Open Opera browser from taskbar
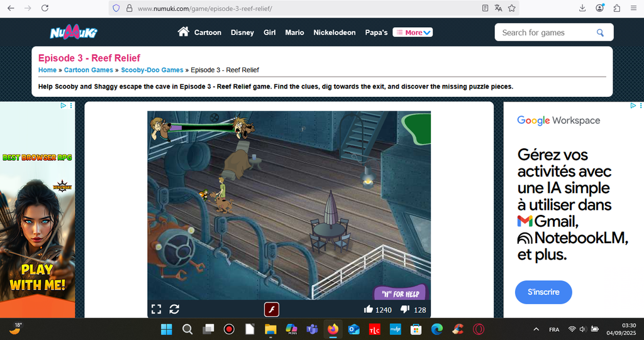 tap(479, 329)
